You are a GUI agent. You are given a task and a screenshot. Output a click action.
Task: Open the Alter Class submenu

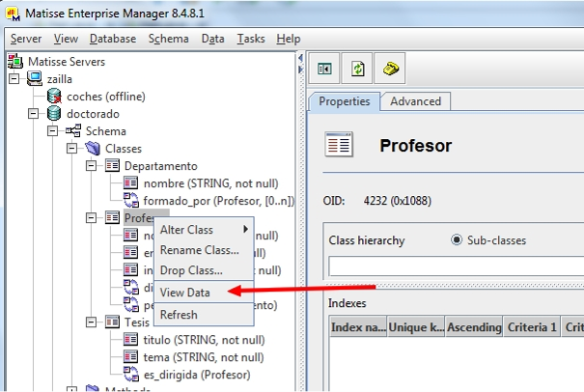pyautogui.click(x=204, y=230)
